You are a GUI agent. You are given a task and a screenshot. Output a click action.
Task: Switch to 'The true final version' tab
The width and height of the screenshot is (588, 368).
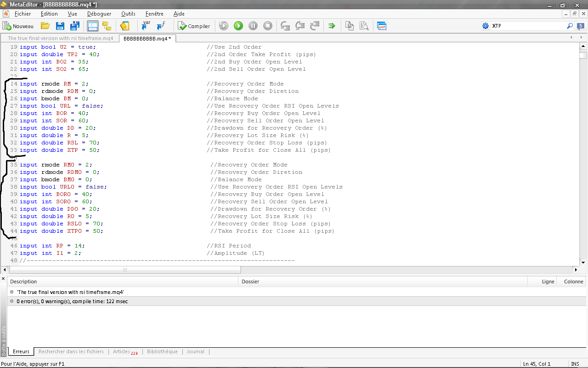click(x=60, y=39)
